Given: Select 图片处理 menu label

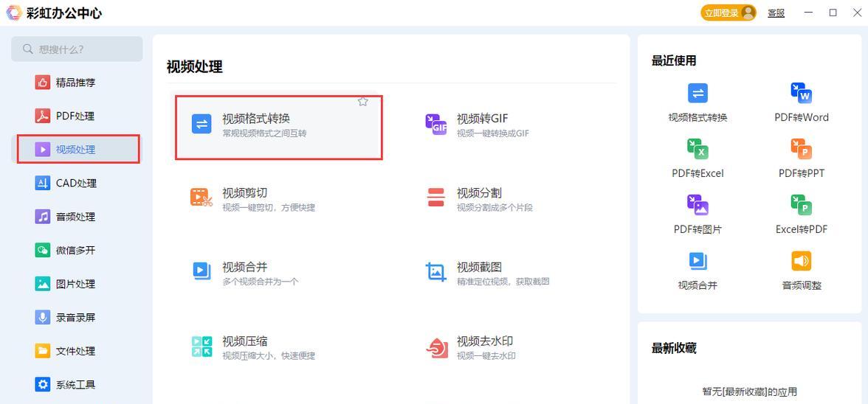Looking at the screenshot, I should click(75, 284).
